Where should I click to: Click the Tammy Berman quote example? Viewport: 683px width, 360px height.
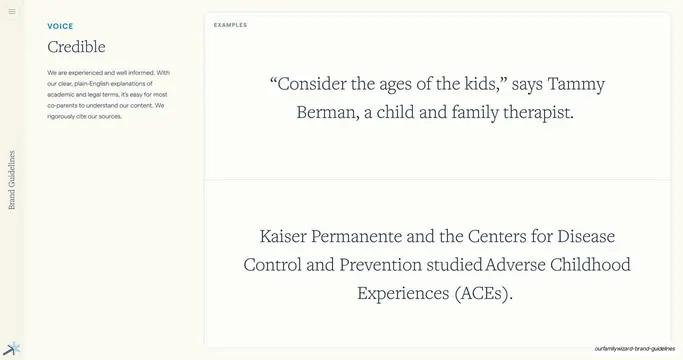pyautogui.click(x=437, y=98)
